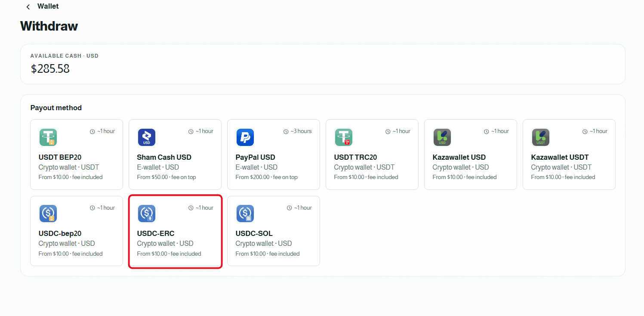Image resolution: width=644 pixels, height=316 pixels.
Task: Click 'From $10.00 · fee included' under USDC-bep20
Action: click(x=71, y=254)
